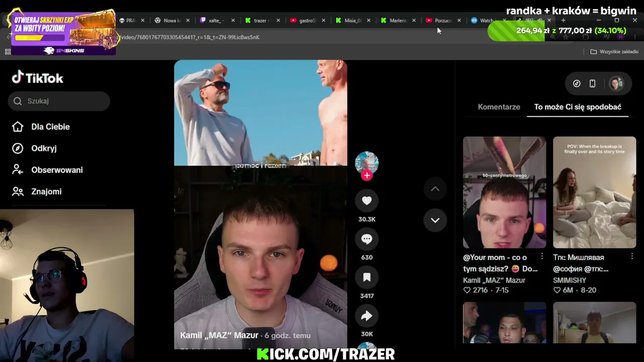Click the 630 comment count
This screenshot has height=362, width=644.
(x=367, y=257)
